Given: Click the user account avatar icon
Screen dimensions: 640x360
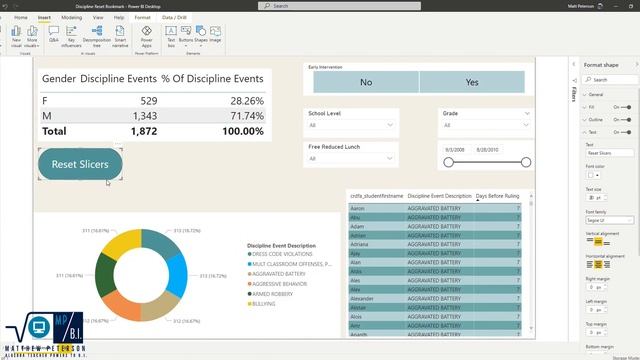Looking at the screenshot, I should [x=600, y=6].
